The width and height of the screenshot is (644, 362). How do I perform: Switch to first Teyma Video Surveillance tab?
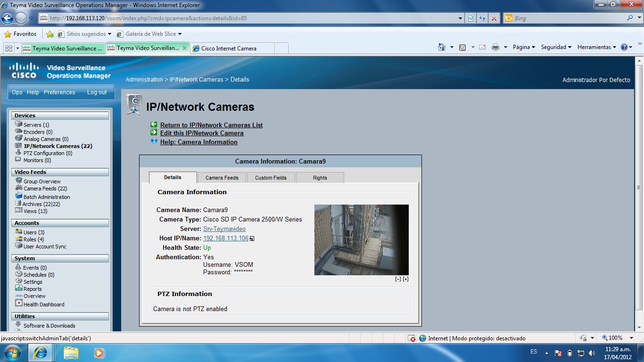click(x=63, y=48)
